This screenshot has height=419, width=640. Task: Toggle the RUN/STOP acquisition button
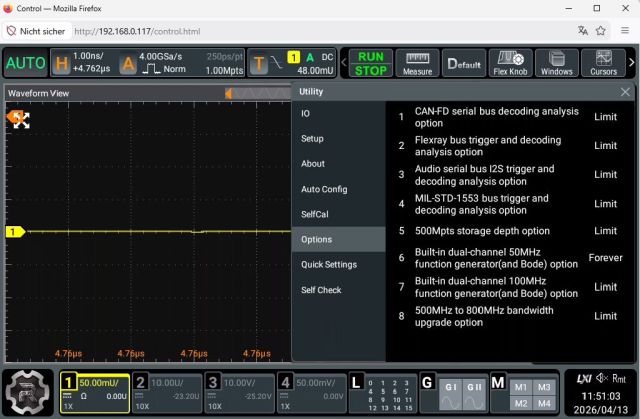[371, 64]
